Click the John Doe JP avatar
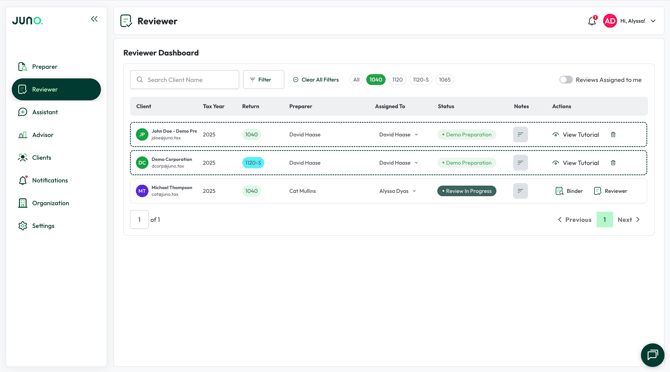This screenshot has width=670, height=372. [x=142, y=135]
